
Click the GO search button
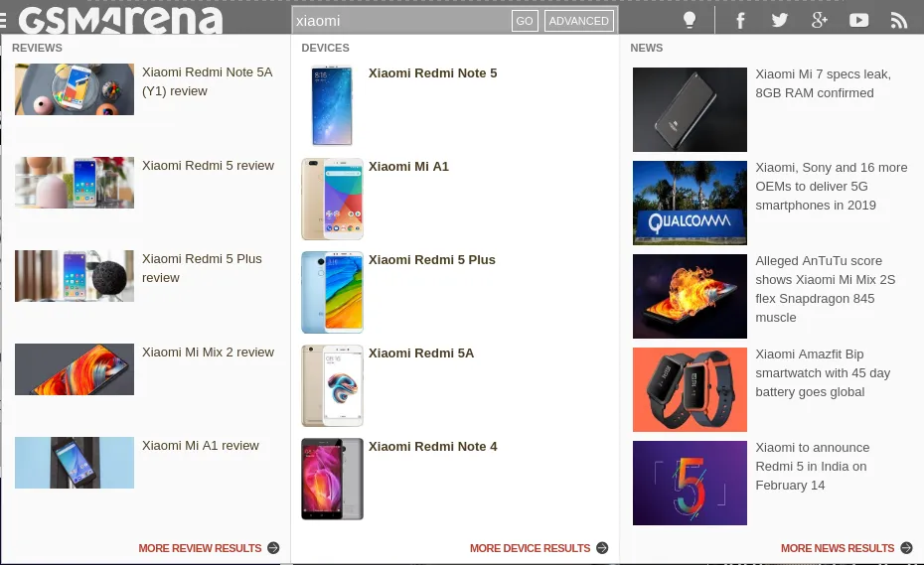pyautogui.click(x=525, y=21)
